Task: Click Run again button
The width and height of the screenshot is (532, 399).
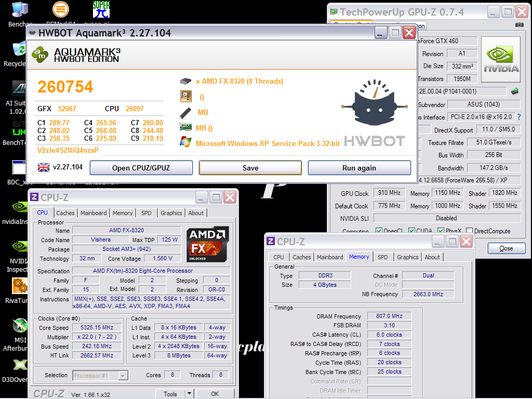Action: (x=360, y=168)
